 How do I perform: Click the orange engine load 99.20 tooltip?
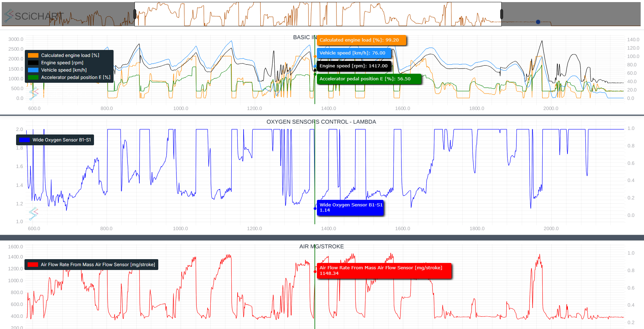point(361,40)
